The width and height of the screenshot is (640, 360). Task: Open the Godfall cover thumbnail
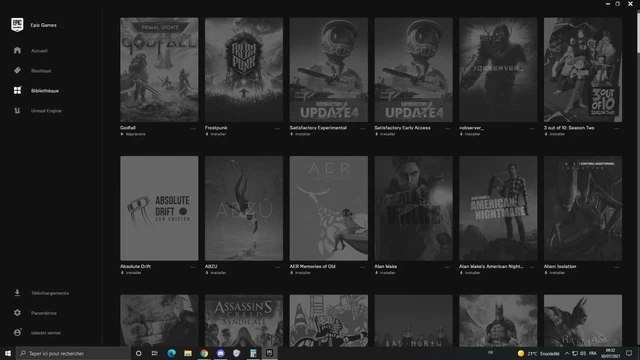point(159,69)
